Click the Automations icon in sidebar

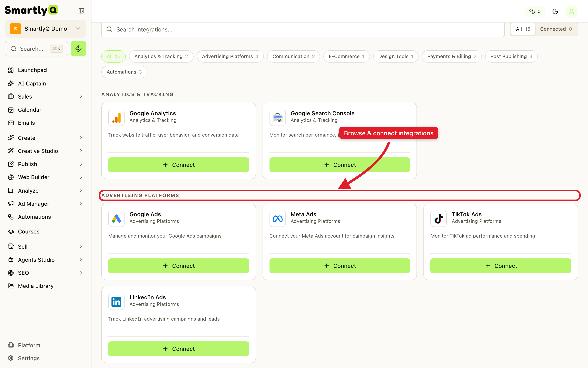pos(11,217)
